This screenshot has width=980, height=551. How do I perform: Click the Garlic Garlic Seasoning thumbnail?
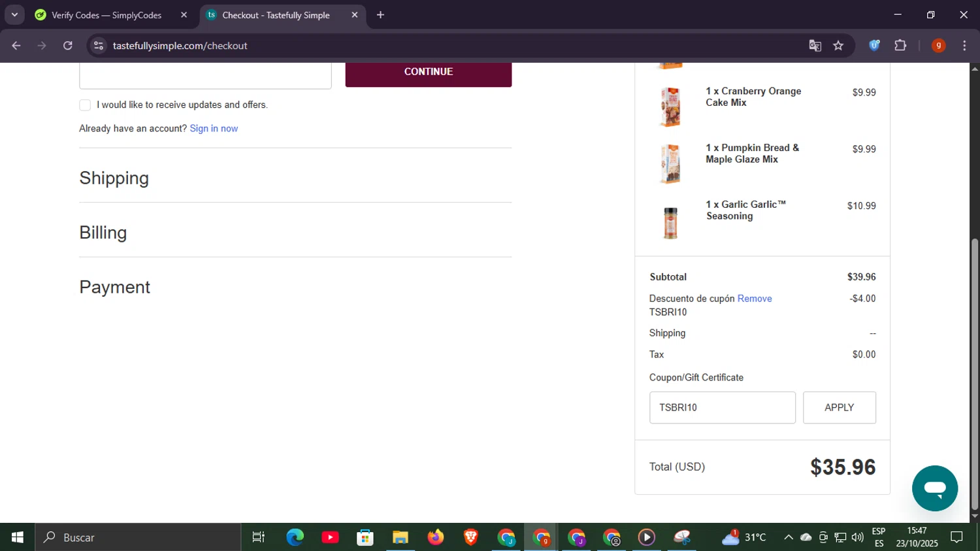point(670,223)
